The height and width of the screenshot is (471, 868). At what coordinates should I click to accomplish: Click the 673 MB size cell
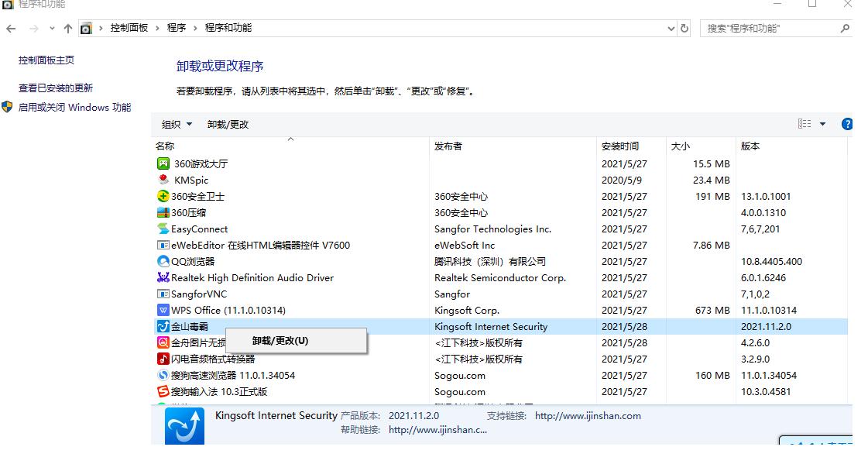point(712,311)
